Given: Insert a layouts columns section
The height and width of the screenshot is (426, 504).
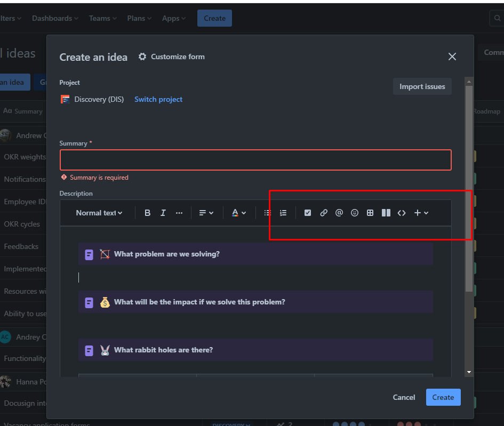Looking at the screenshot, I should 386,213.
